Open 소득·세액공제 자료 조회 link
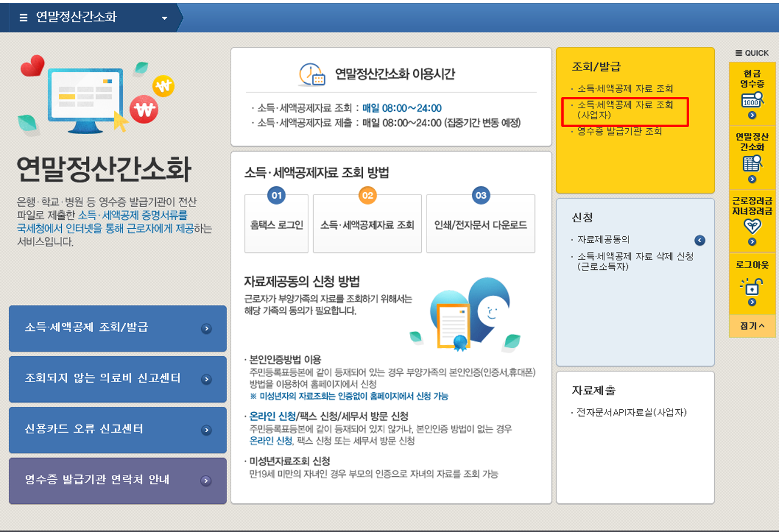 (x=625, y=89)
